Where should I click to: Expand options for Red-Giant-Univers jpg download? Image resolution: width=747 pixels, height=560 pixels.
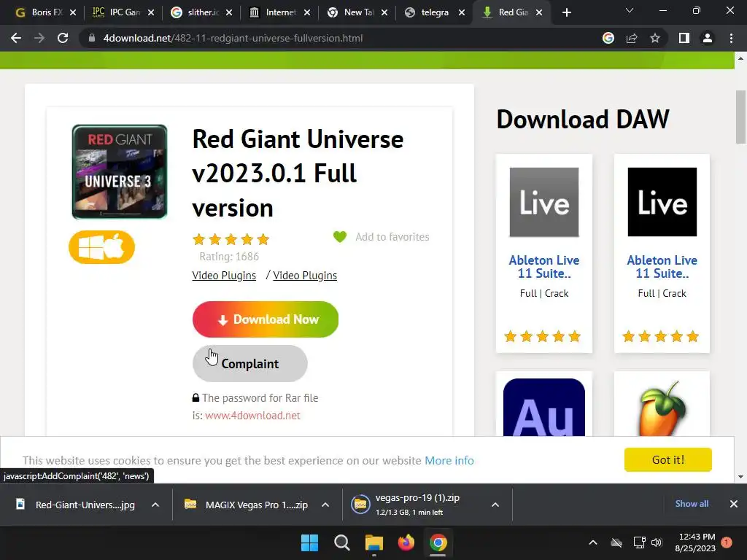pyautogui.click(x=155, y=505)
